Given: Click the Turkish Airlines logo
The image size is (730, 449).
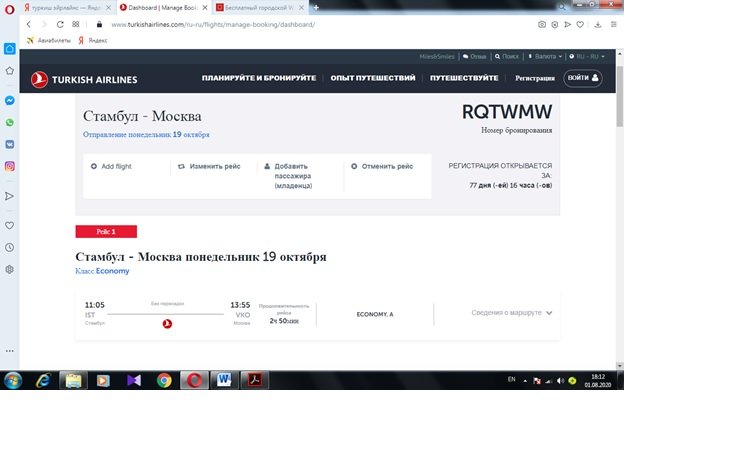Looking at the screenshot, I should click(84, 79).
